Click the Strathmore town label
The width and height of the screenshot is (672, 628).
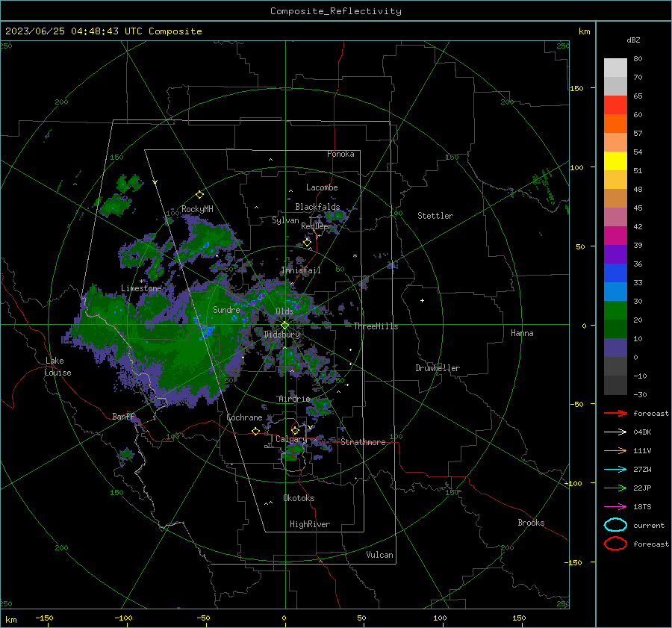(363, 442)
